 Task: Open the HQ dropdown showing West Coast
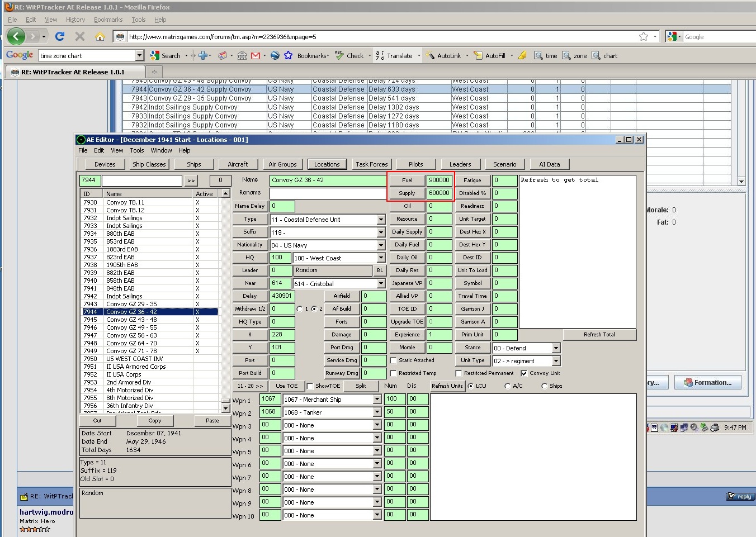point(381,258)
